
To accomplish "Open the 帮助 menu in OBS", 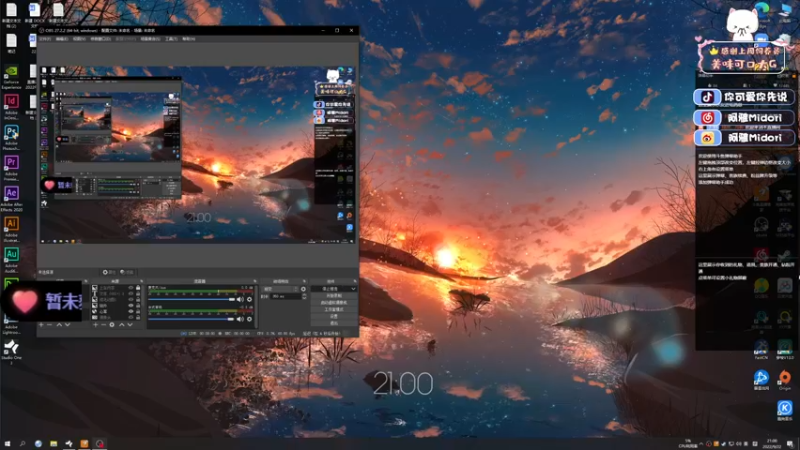I will (x=189, y=39).
